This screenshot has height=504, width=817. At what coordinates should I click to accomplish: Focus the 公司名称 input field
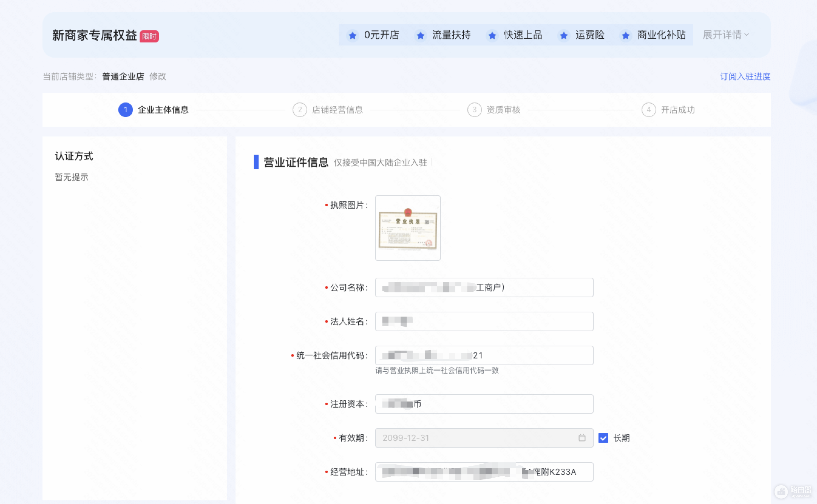click(x=484, y=287)
